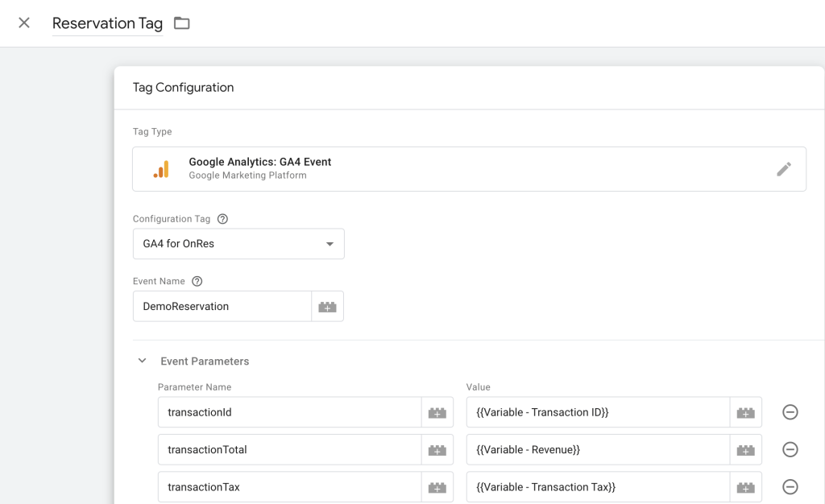Click the folder icon beside the tag name
The width and height of the screenshot is (825, 504).
point(182,23)
